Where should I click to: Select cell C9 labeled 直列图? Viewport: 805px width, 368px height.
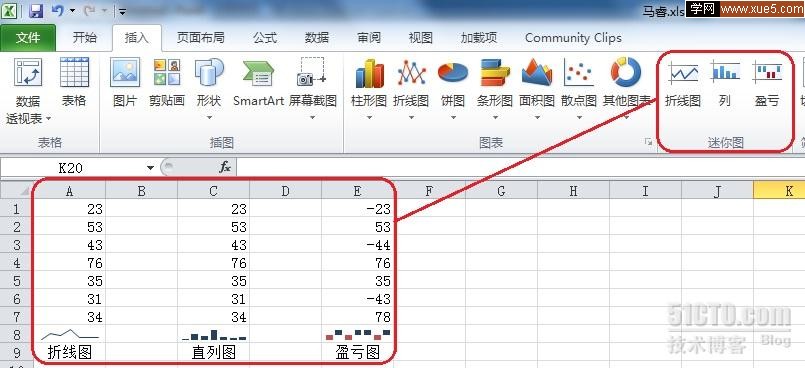coord(214,352)
